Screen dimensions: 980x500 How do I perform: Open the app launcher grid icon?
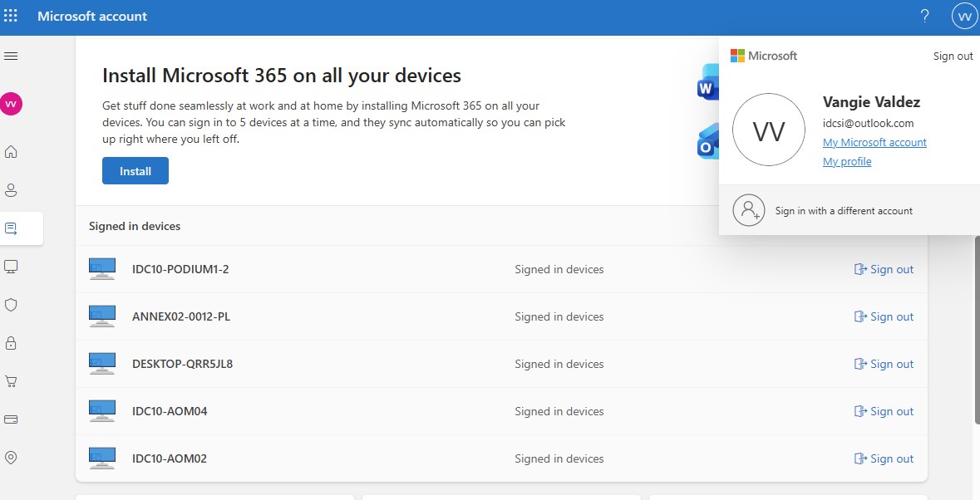point(11,17)
